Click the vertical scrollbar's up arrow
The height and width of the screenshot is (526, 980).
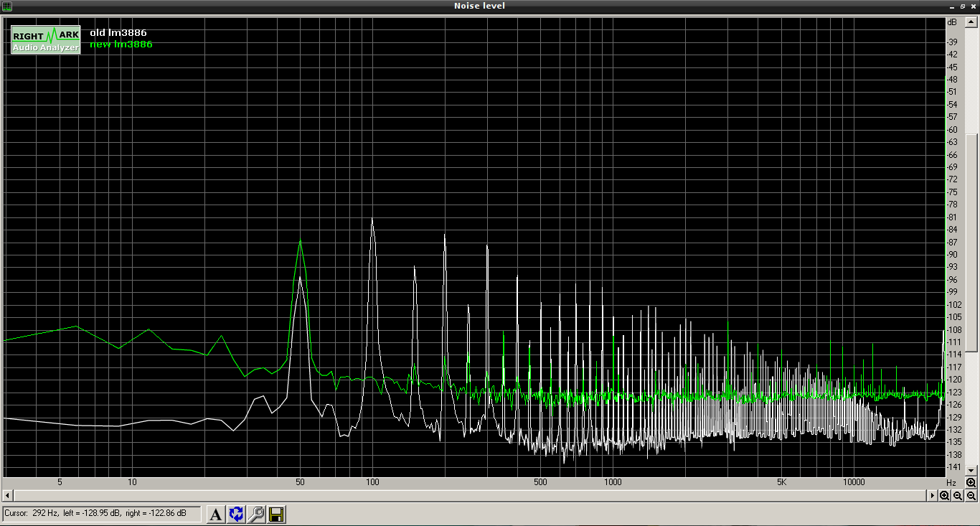click(971, 22)
